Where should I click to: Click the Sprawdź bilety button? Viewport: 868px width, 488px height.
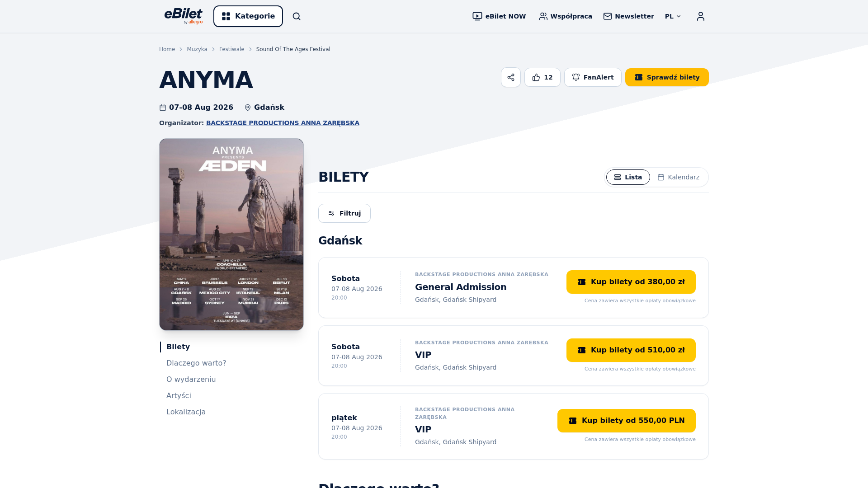point(667,77)
